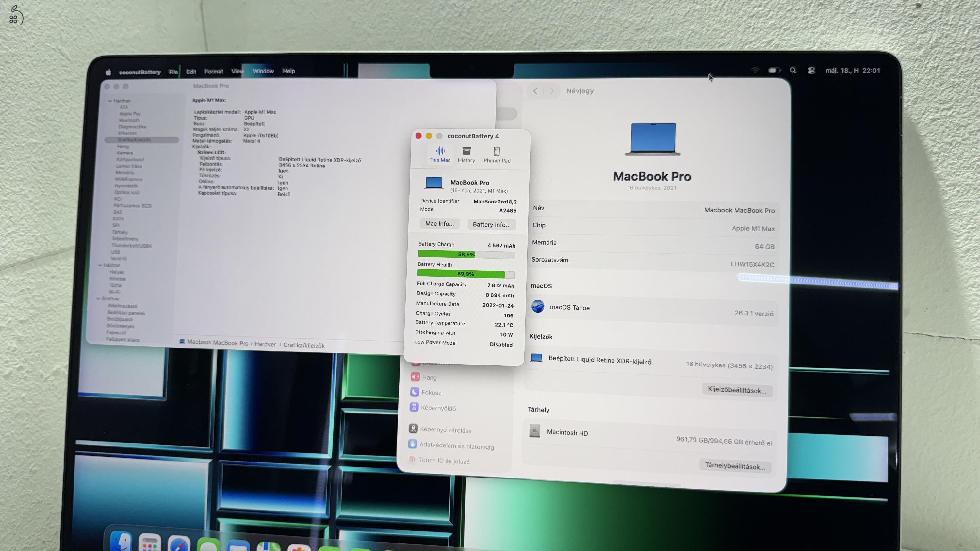This screenshot has height=551, width=980.
Task: Click the large MacBook Pro image in Névjegy
Action: point(652,139)
